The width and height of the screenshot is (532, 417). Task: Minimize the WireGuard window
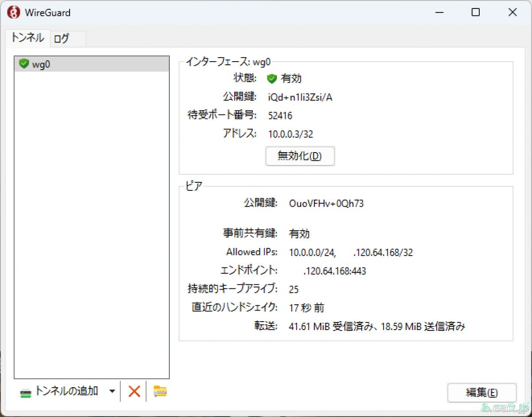[x=439, y=12]
